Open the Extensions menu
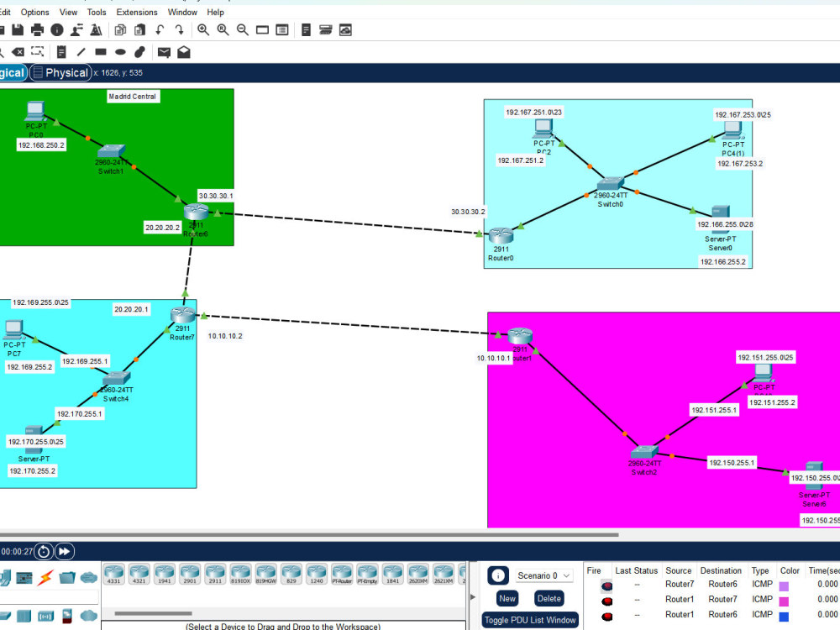 coord(136,12)
